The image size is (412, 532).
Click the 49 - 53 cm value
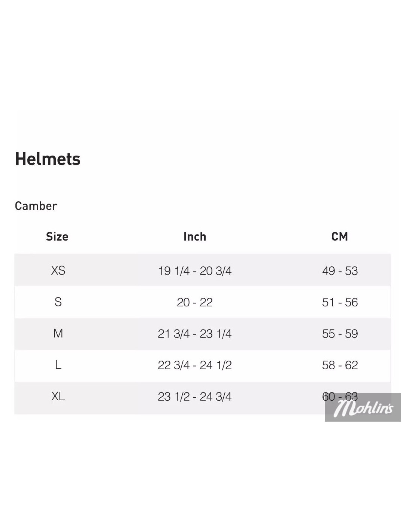coord(340,270)
